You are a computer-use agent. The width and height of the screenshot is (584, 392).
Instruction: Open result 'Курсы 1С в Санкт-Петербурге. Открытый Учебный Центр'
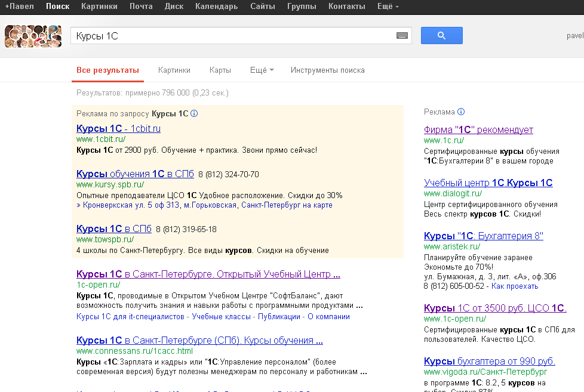tap(208, 274)
